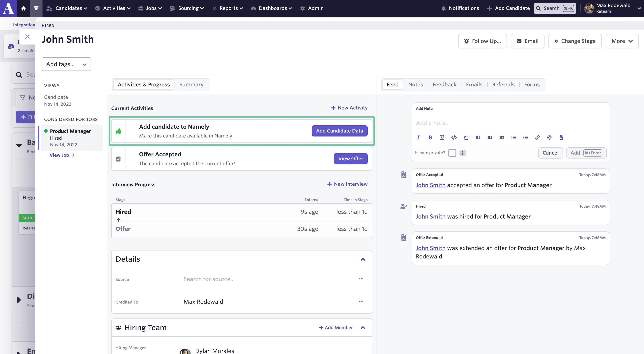Open the Reports menu
This screenshot has height=354, width=644.
tap(227, 8)
